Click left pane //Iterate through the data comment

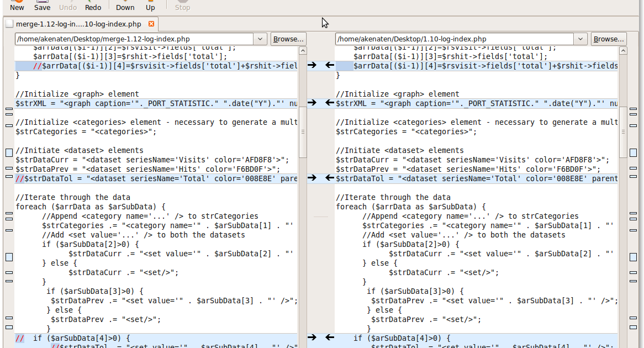coord(73,198)
